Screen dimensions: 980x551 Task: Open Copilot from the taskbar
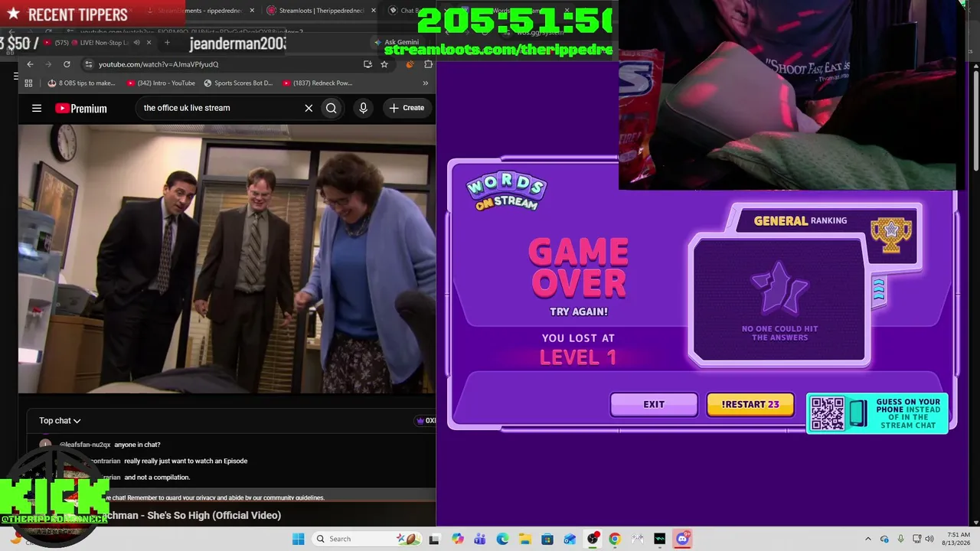pyautogui.click(x=458, y=539)
